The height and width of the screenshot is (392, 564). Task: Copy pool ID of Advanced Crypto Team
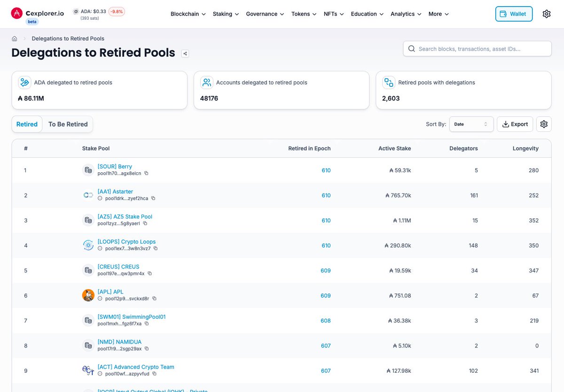click(x=154, y=374)
